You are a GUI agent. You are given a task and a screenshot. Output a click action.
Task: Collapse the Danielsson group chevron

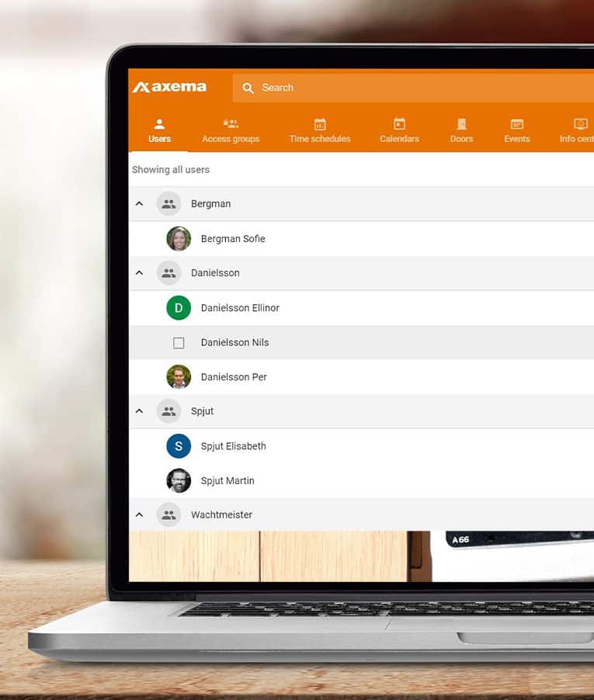(x=139, y=272)
